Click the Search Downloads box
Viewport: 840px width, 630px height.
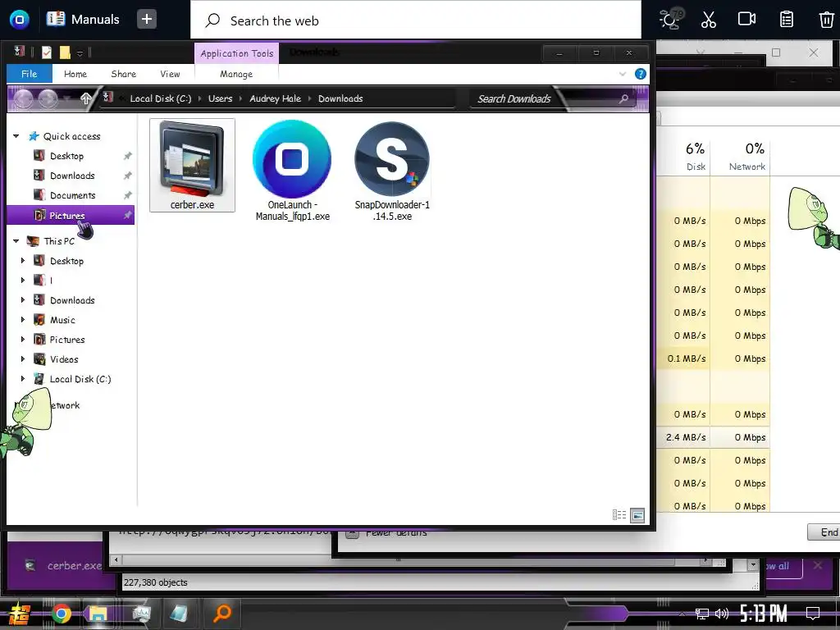[544, 98]
